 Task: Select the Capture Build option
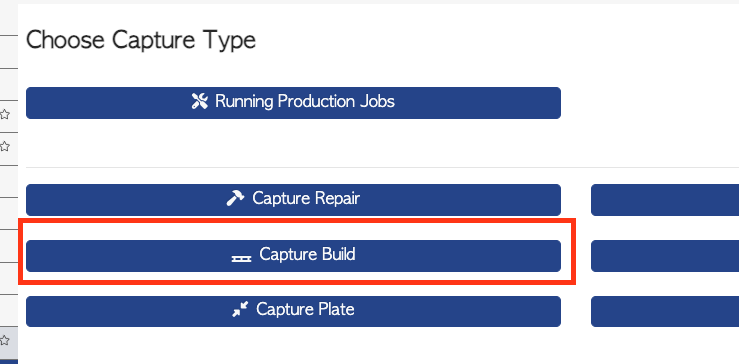pos(293,256)
